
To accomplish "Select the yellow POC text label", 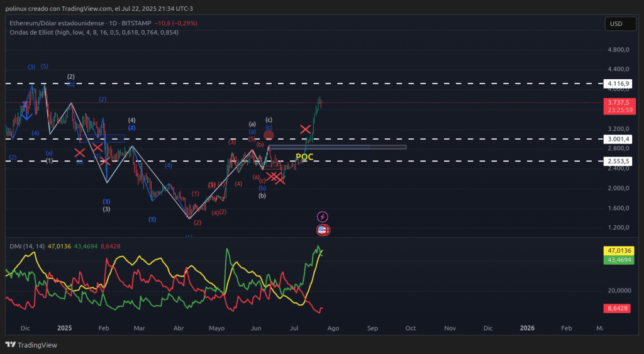I will pyautogui.click(x=304, y=157).
